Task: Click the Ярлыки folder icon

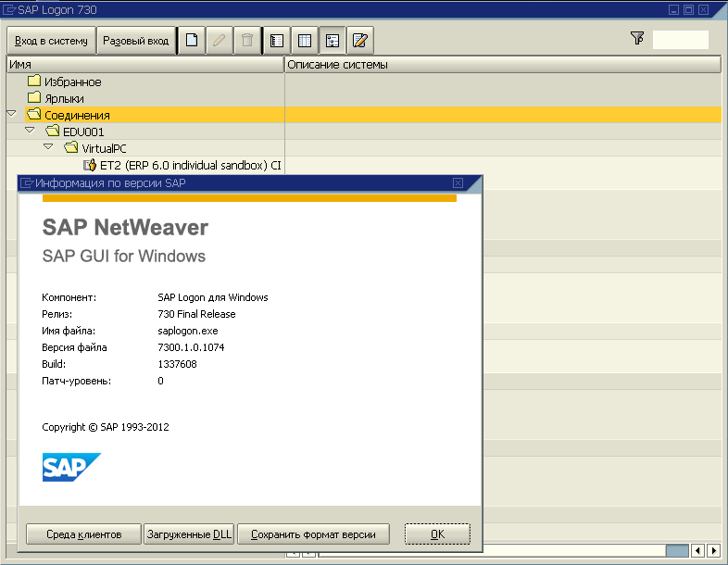Action: 34,98
